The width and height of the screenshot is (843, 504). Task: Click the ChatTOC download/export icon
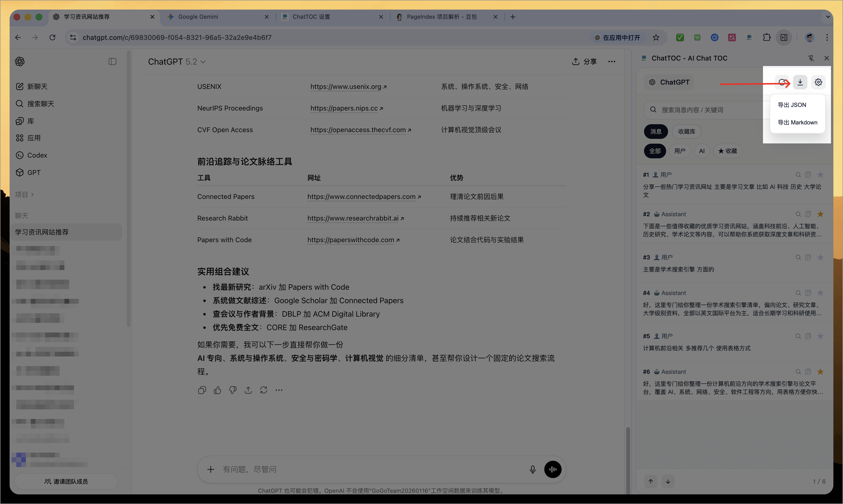point(800,82)
